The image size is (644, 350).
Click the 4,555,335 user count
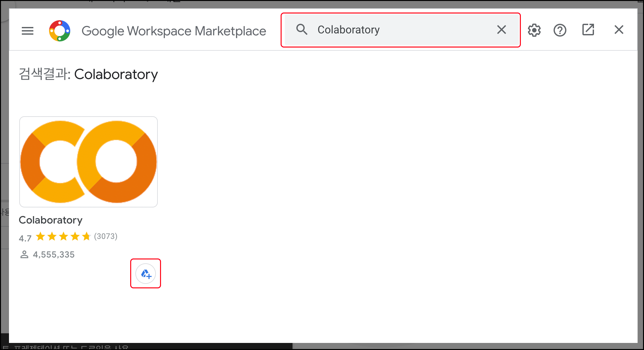coord(54,255)
